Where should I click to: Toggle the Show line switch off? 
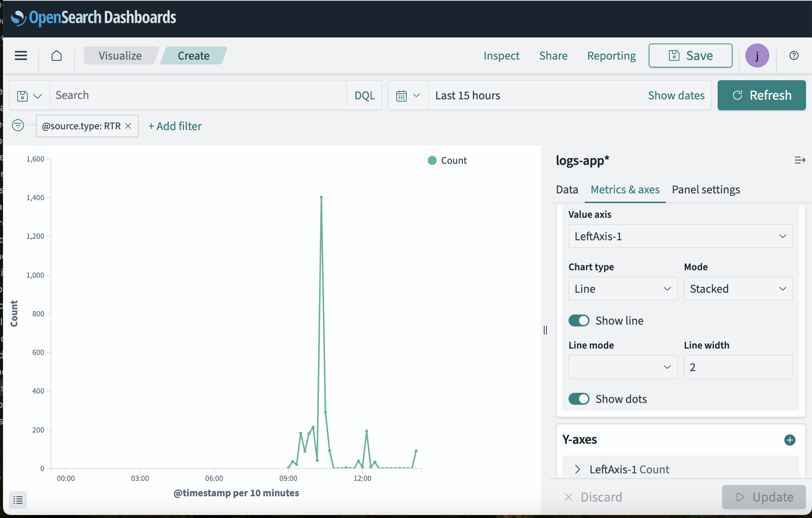point(578,320)
